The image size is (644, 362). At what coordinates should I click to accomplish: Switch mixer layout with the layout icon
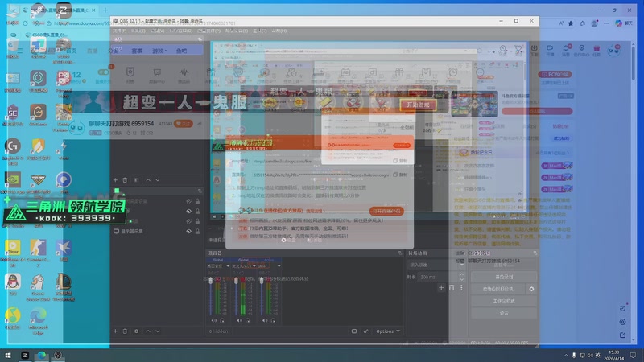354,331
